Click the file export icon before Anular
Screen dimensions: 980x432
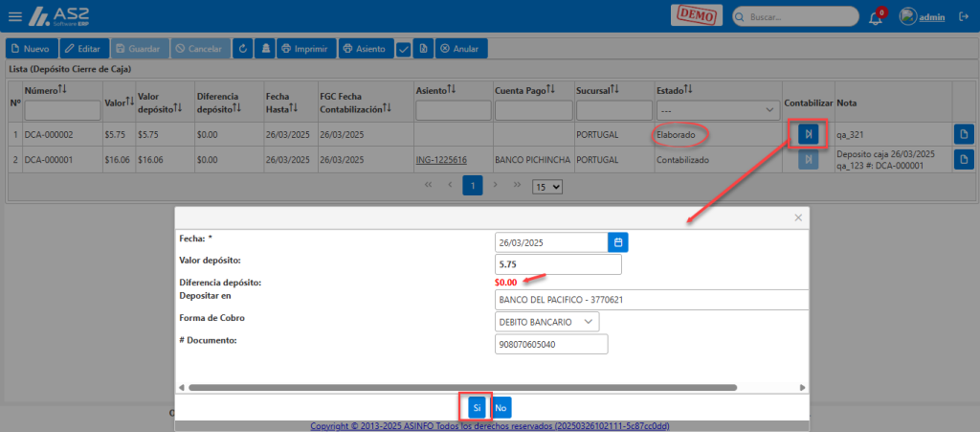(x=422, y=49)
